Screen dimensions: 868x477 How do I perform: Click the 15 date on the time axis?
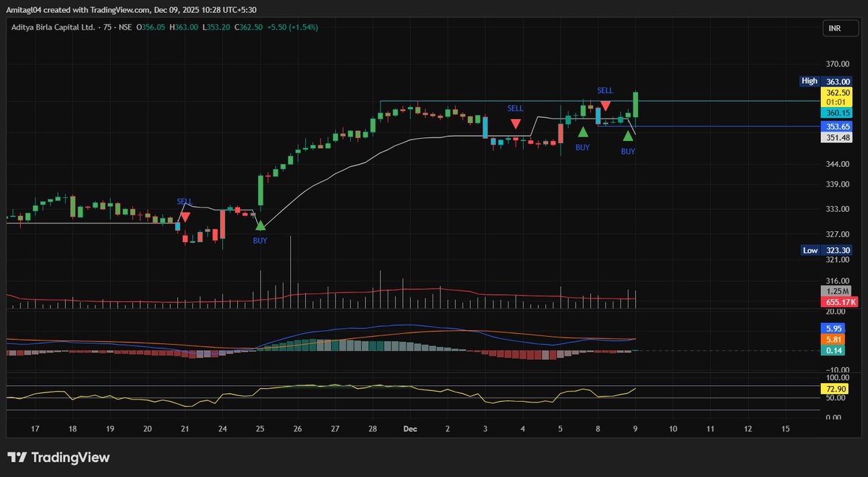click(x=786, y=429)
